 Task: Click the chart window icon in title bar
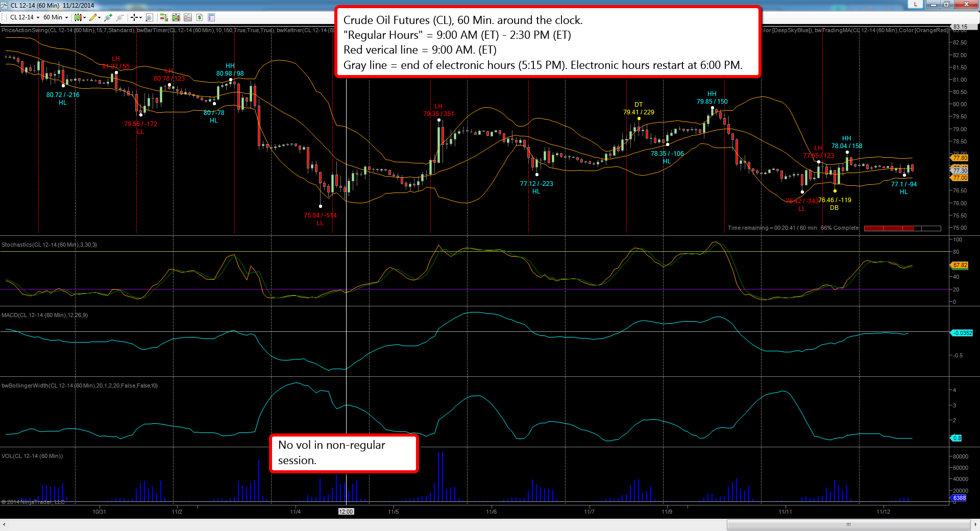click(5, 5)
